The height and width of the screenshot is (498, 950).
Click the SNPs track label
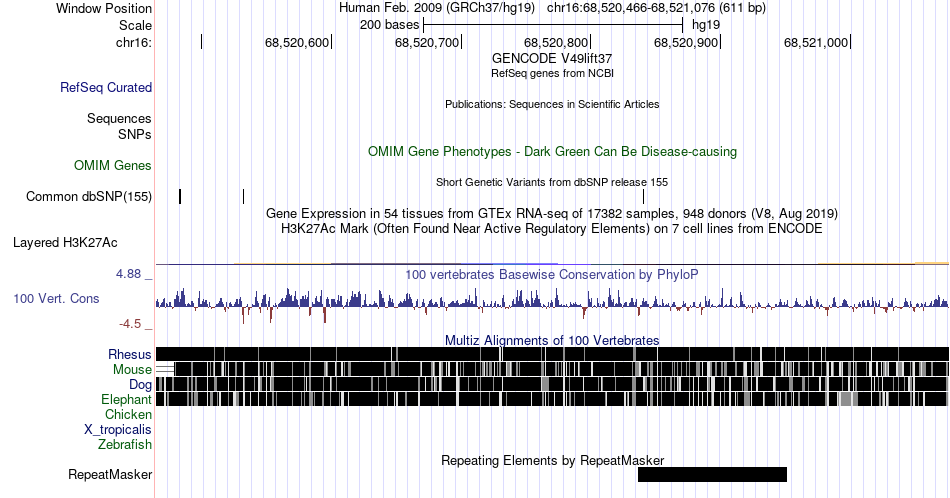pos(135,134)
